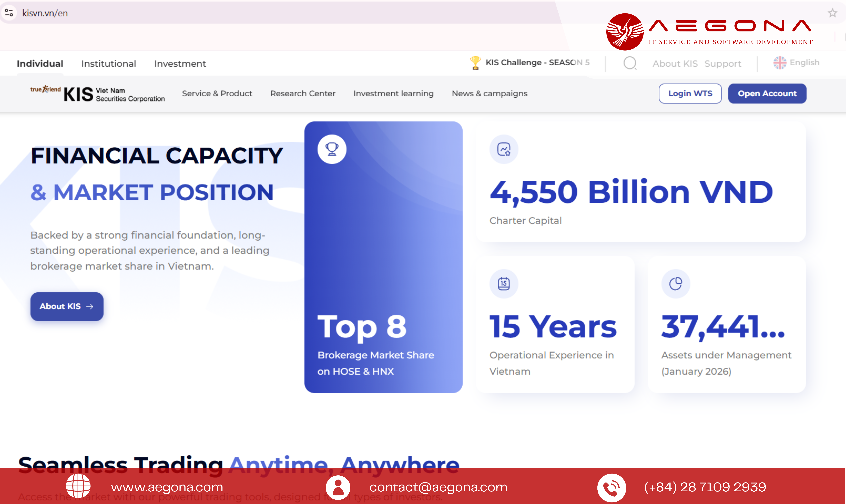
Task: Click the Charter Capital chart icon
Action: [504, 149]
